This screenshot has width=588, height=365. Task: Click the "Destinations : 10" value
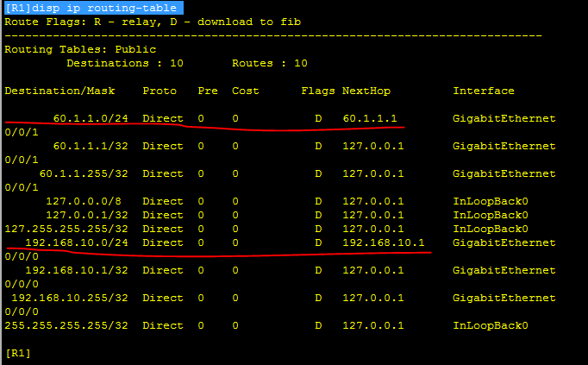coord(125,63)
